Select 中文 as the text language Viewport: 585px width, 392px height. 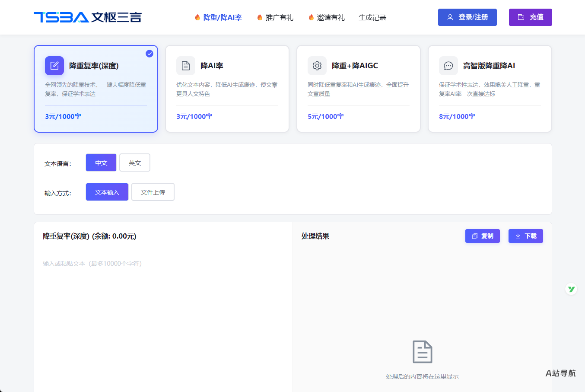101,163
